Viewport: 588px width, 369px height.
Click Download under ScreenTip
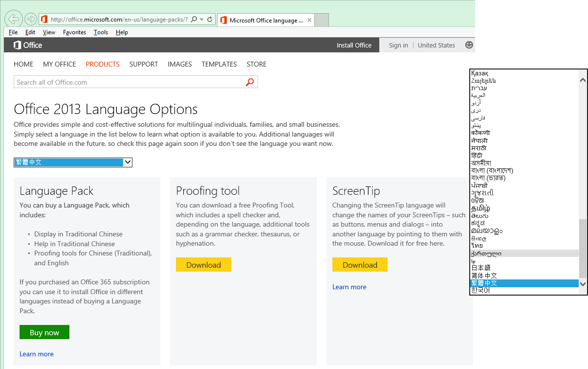(x=360, y=265)
